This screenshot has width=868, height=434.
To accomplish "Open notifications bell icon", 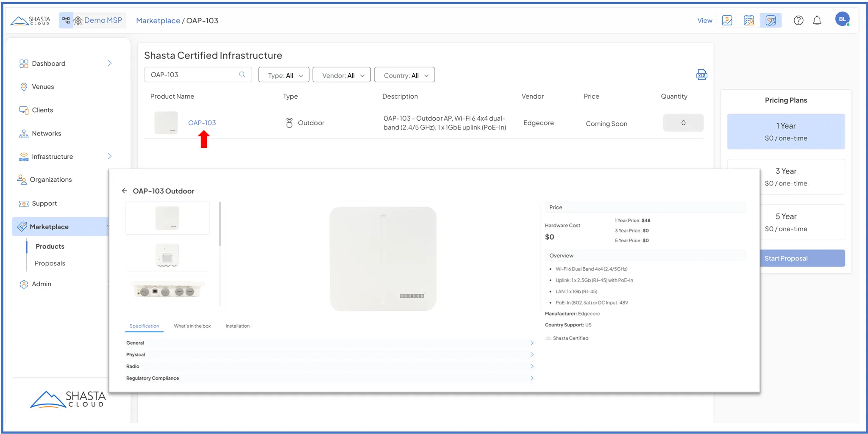I will pos(817,20).
